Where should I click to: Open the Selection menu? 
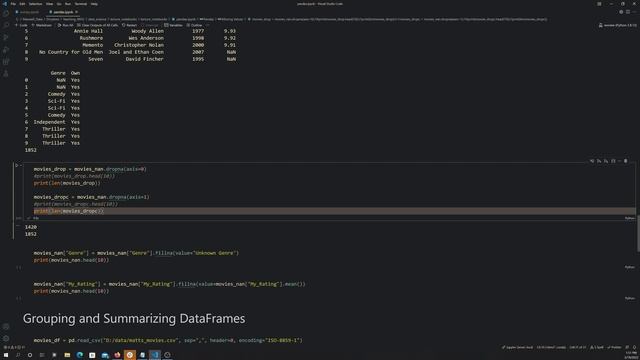coord(35,4)
